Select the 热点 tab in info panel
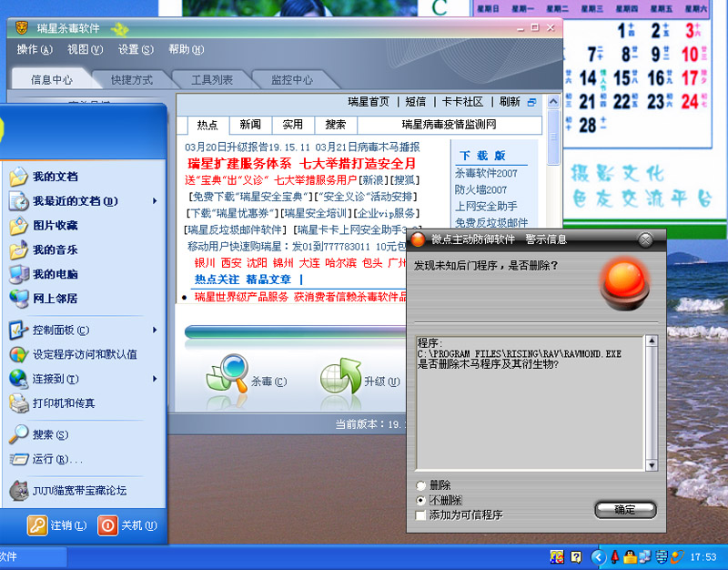The height and width of the screenshot is (570, 728). pos(207,125)
